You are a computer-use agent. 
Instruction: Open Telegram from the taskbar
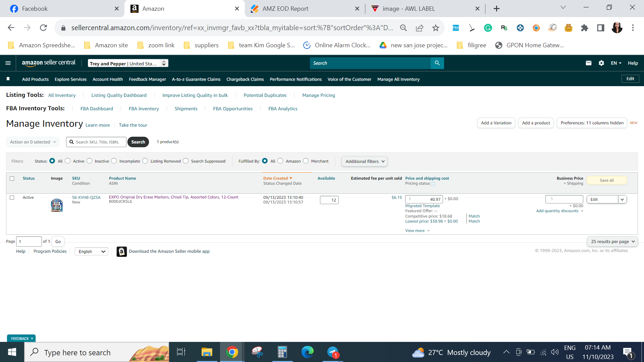point(333,352)
